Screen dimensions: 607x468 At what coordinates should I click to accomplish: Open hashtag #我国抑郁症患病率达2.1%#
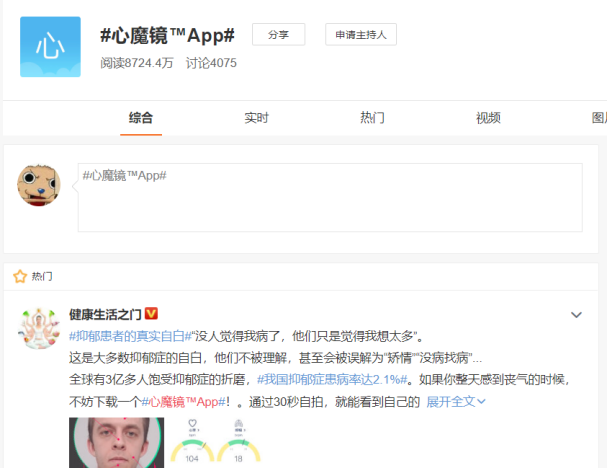click(x=332, y=379)
